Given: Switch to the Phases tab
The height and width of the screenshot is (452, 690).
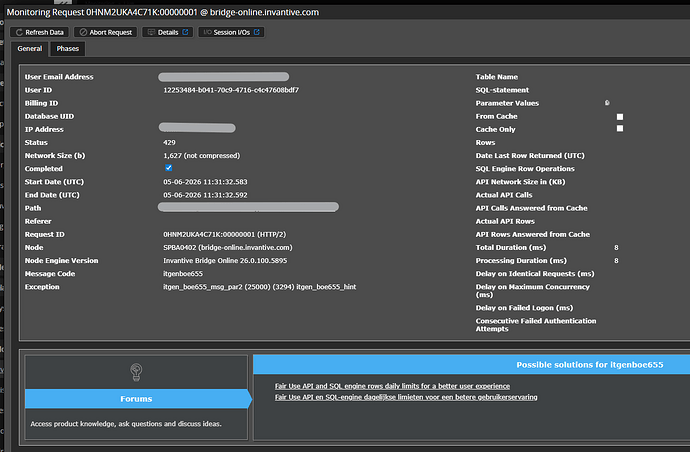Looking at the screenshot, I should 67,48.
